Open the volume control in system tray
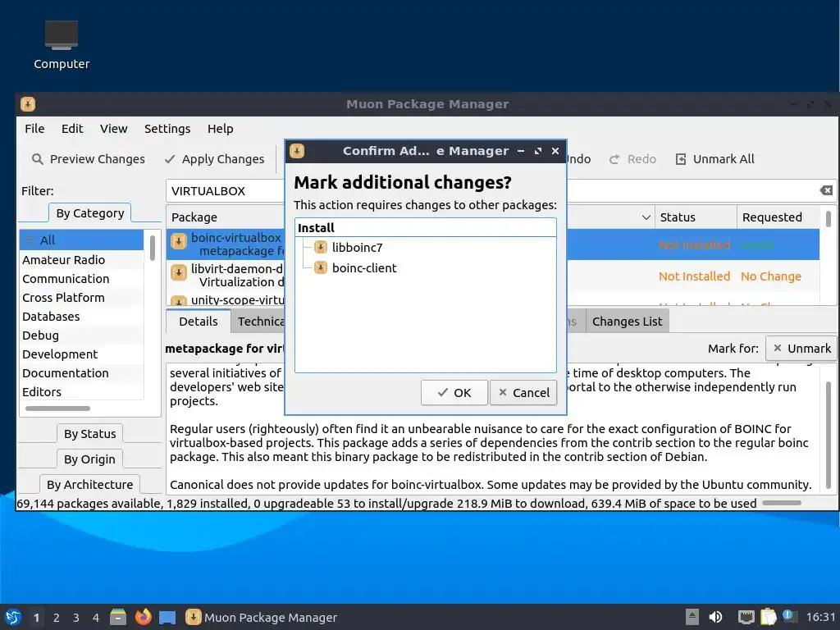840x630 pixels. 715,617
